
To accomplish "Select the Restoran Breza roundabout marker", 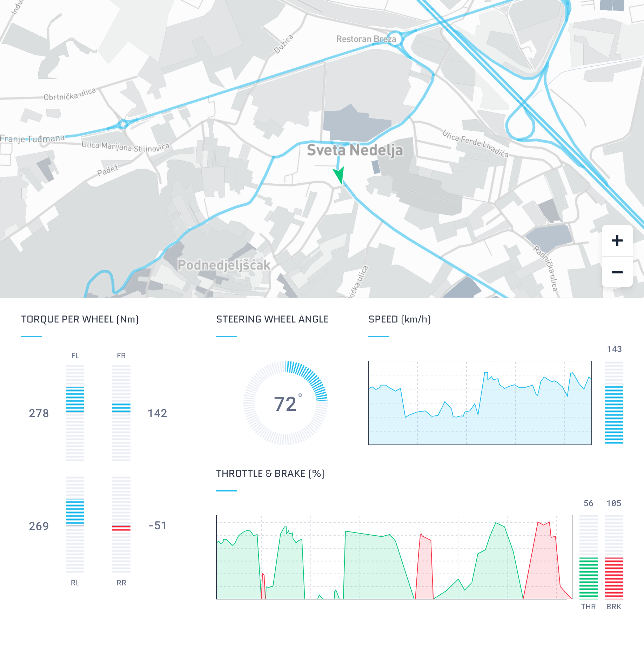I will 395,39.
